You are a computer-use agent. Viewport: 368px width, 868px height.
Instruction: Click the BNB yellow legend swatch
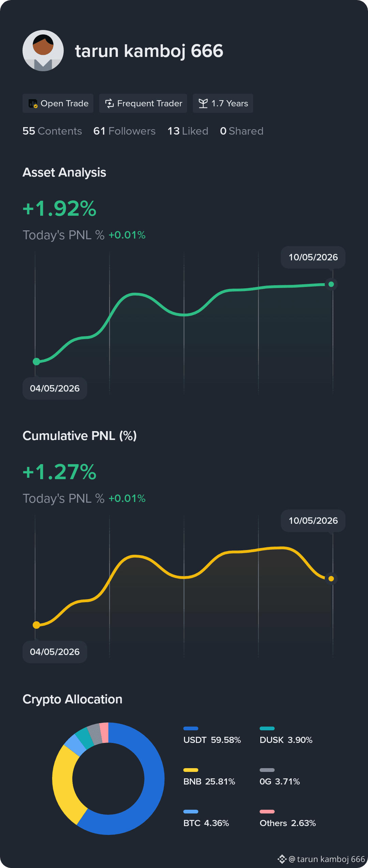(191, 770)
